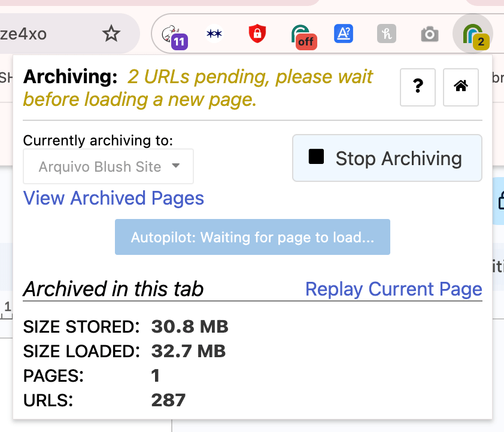The width and height of the screenshot is (504, 432).
Task: Click the black stop square icon
Action: 316,157
